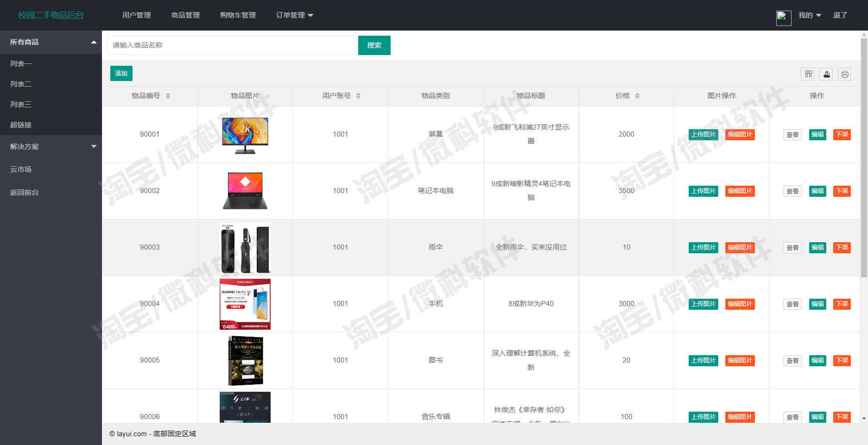The width and height of the screenshot is (868, 445).
Task: Click the 校园二手物品后台 logo title
Action: click(51, 15)
